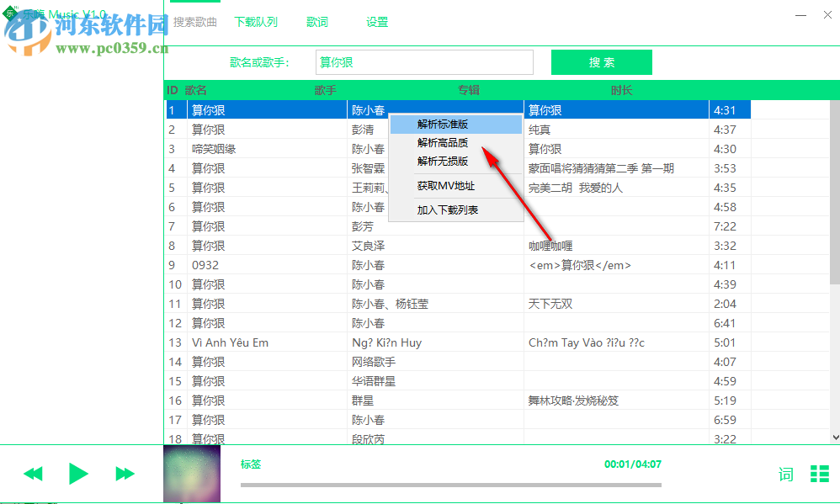This screenshot has width=840, height=504.
Task: Select 搜索歌曲 search songs tab
Action: pyautogui.click(x=195, y=22)
